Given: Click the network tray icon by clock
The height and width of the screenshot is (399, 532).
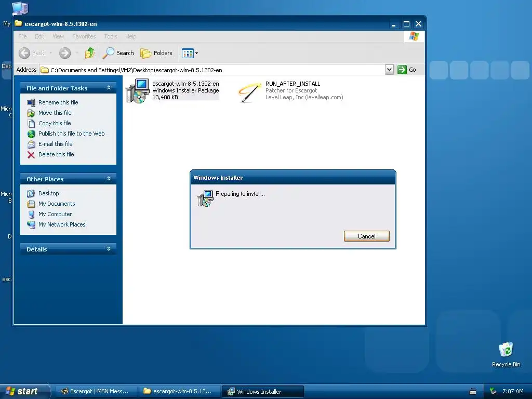Looking at the screenshot, I should click(x=493, y=391).
